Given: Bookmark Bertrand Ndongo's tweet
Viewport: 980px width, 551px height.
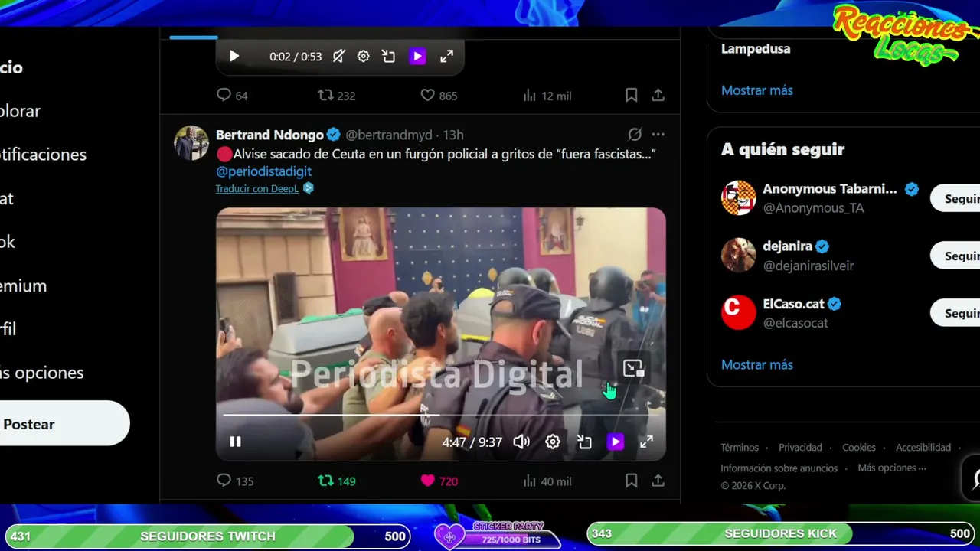Looking at the screenshot, I should [x=632, y=481].
